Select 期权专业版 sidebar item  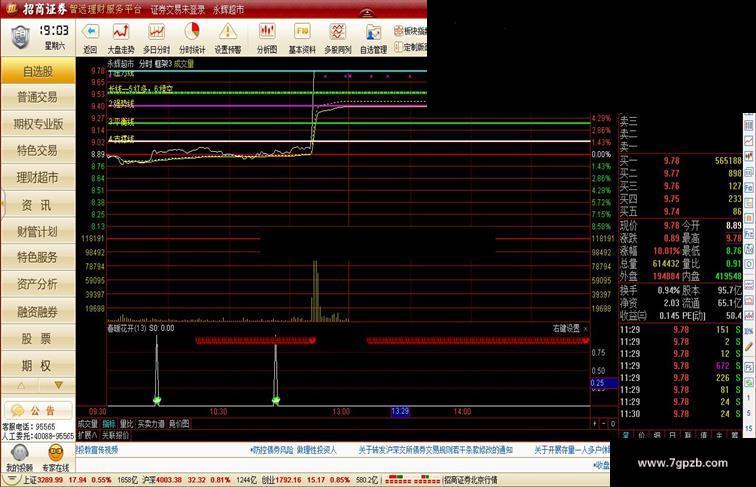tap(38, 124)
